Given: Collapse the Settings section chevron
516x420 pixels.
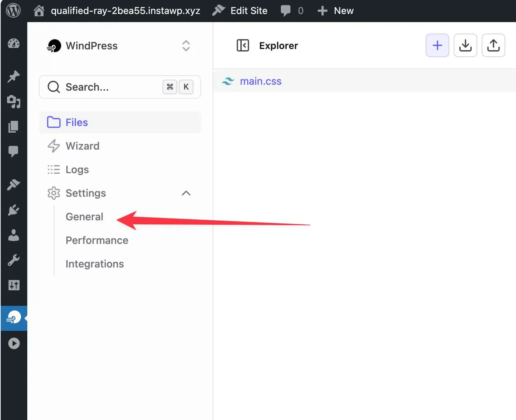Looking at the screenshot, I should (186, 193).
